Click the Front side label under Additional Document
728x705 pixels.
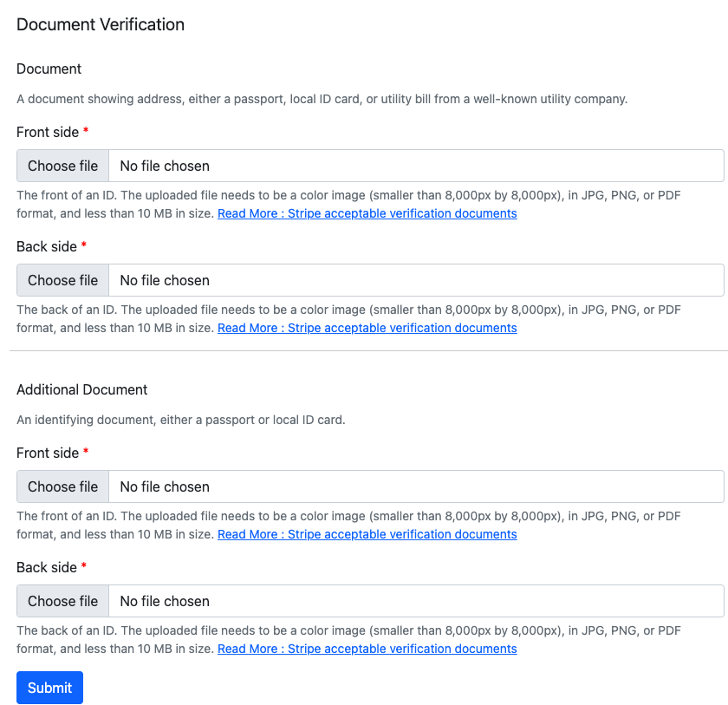(47, 453)
